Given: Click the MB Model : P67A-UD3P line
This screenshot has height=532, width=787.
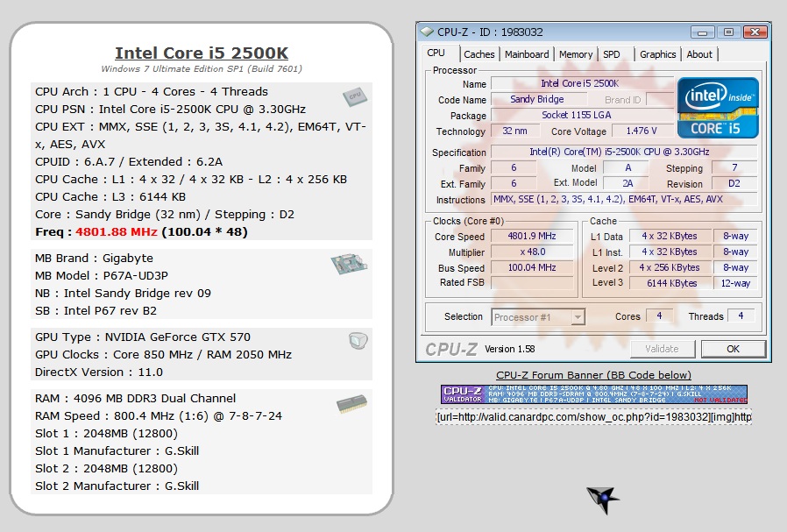Looking at the screenshot, I should (102, 275).
